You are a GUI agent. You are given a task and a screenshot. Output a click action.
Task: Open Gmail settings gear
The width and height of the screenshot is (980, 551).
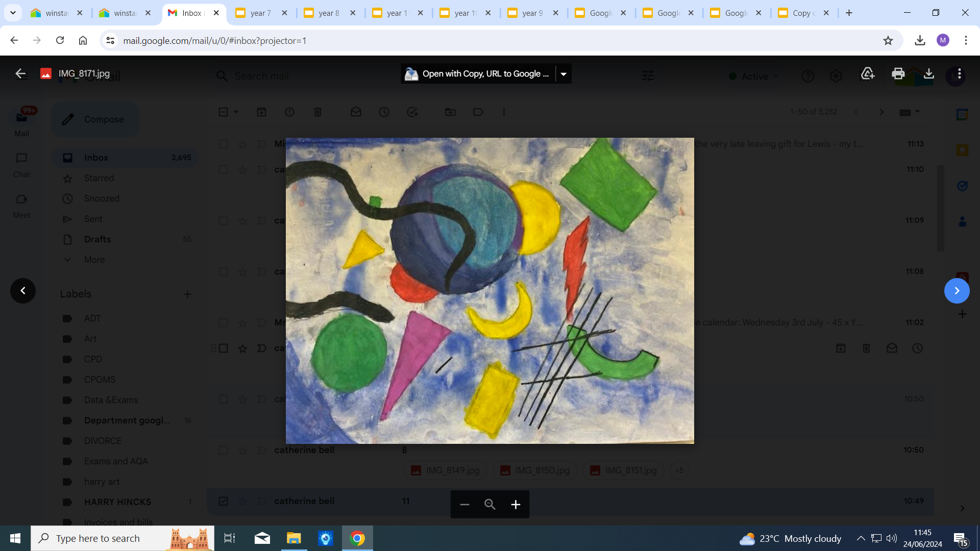coord(836,76)
